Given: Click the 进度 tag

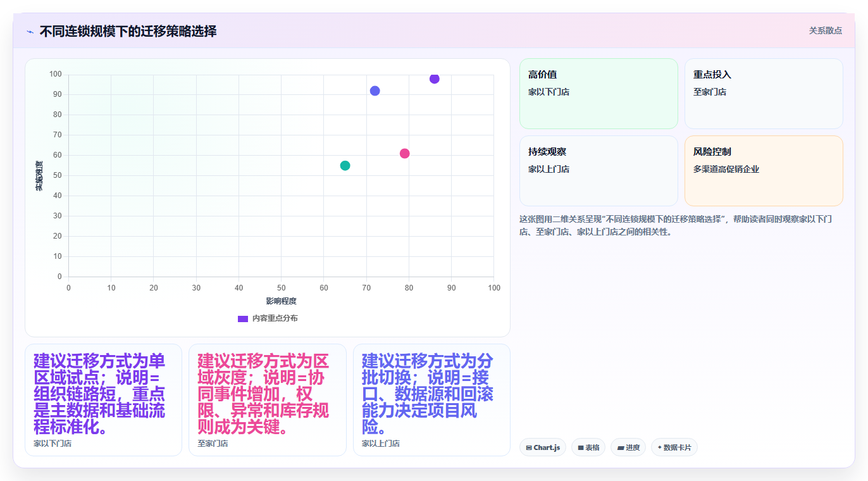Looking at the screenshot, I should point(628,447).
